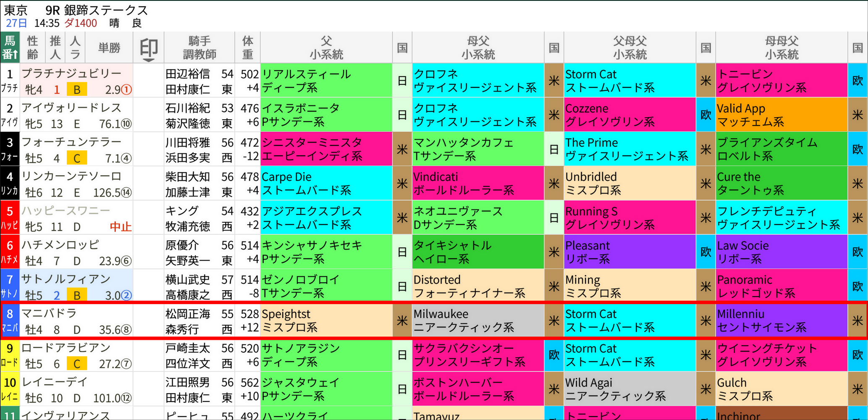Viewport: 868px width, 420px height.
Task: Click black horse number 3 cell
Action: point(10,149)
